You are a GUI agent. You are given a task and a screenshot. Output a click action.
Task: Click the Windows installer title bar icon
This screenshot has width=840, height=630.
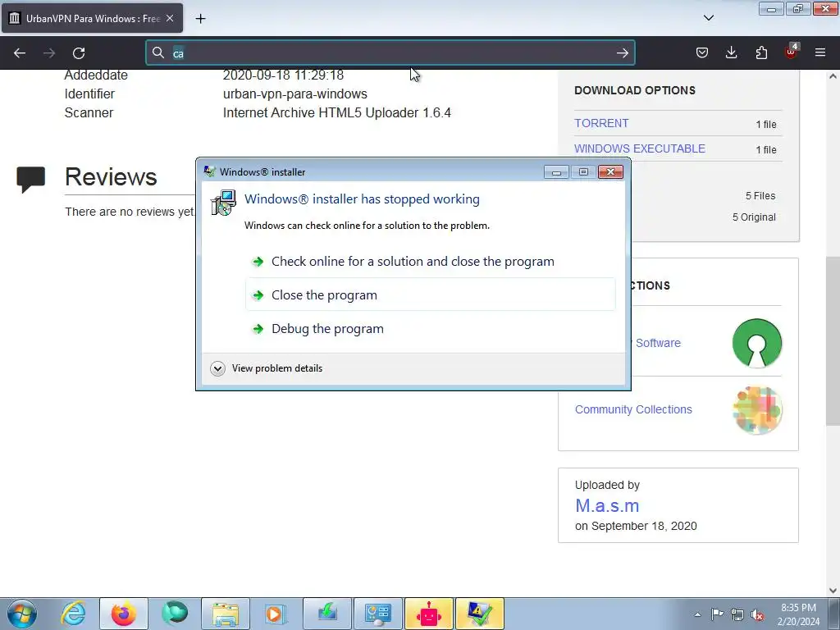(x=209, y=171)
